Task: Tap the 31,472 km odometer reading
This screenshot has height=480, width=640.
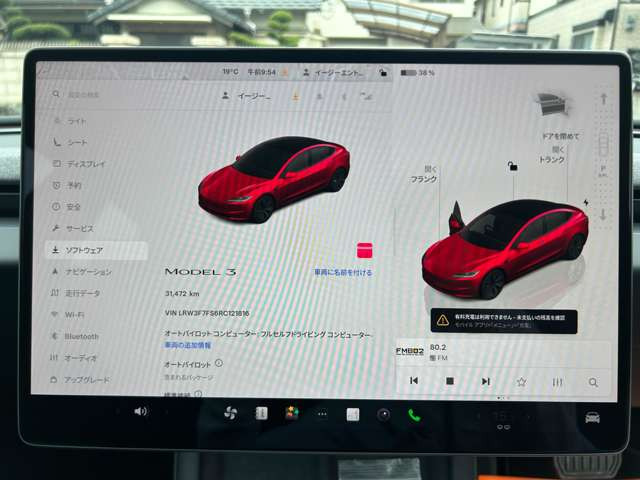Action: pos(182,293)
